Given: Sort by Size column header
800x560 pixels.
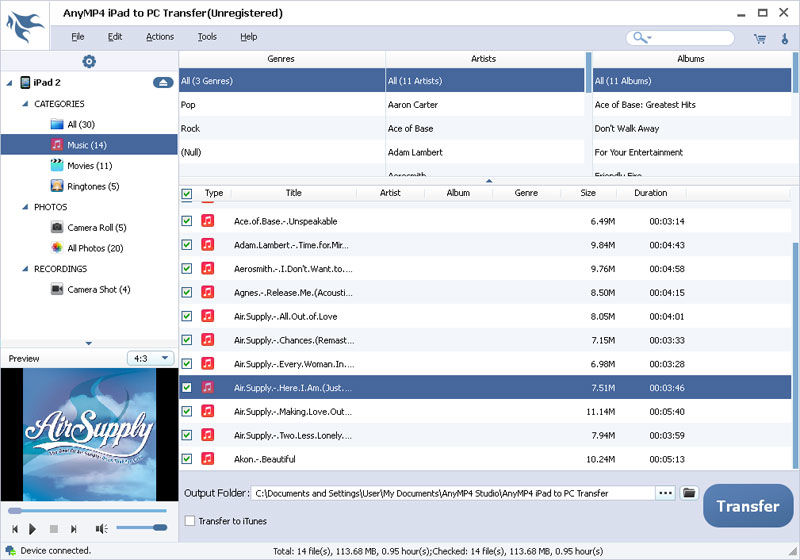Looking at the screenshot, I should (x=588, y=193).
